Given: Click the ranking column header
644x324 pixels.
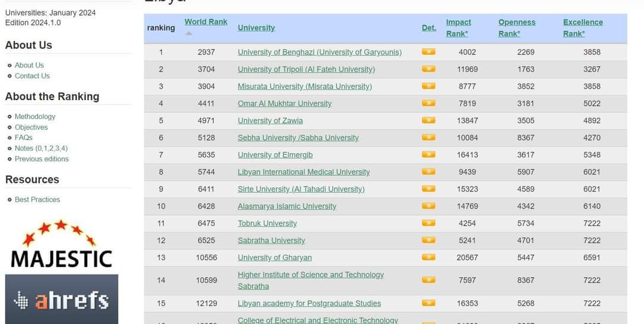Looking at the screenshot, I should pyautogui.click(x=161, y=28).
